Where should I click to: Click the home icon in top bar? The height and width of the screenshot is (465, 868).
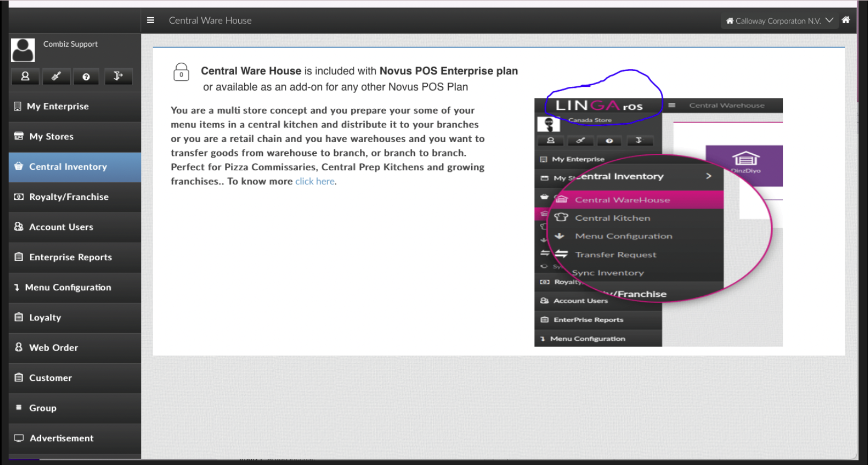pos(846,20)
